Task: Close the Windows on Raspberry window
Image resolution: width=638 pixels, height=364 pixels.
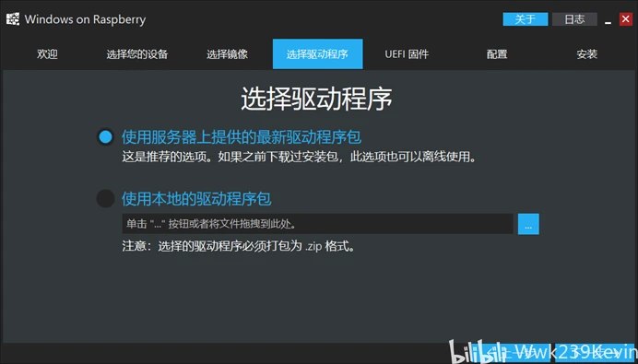Action: click(625, 19)
